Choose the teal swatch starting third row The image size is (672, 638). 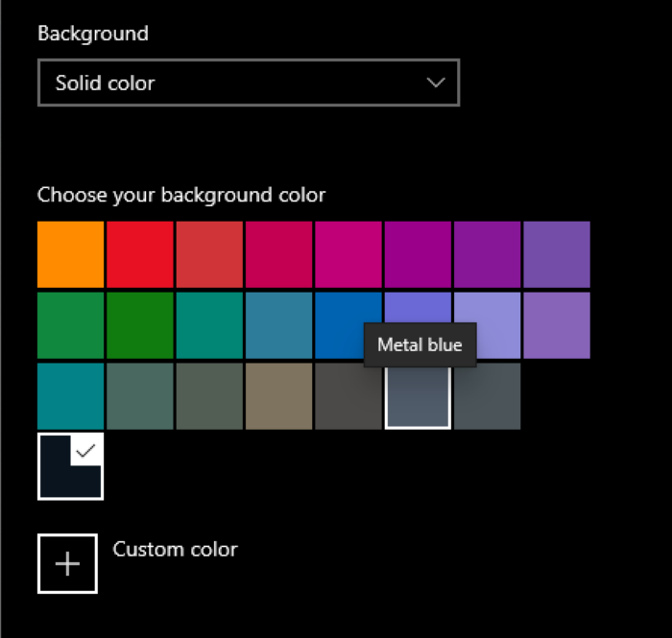70,396
